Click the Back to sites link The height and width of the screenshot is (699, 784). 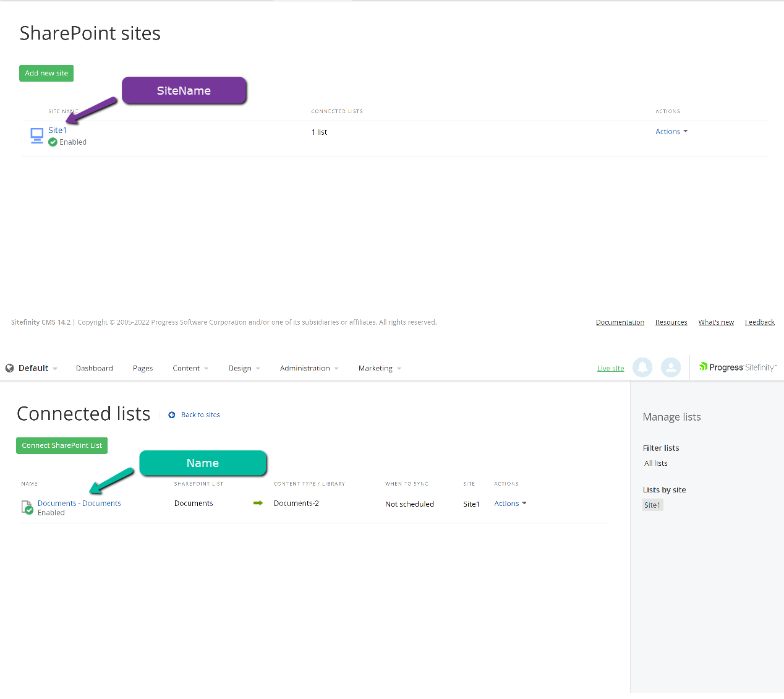coord(200,415)
